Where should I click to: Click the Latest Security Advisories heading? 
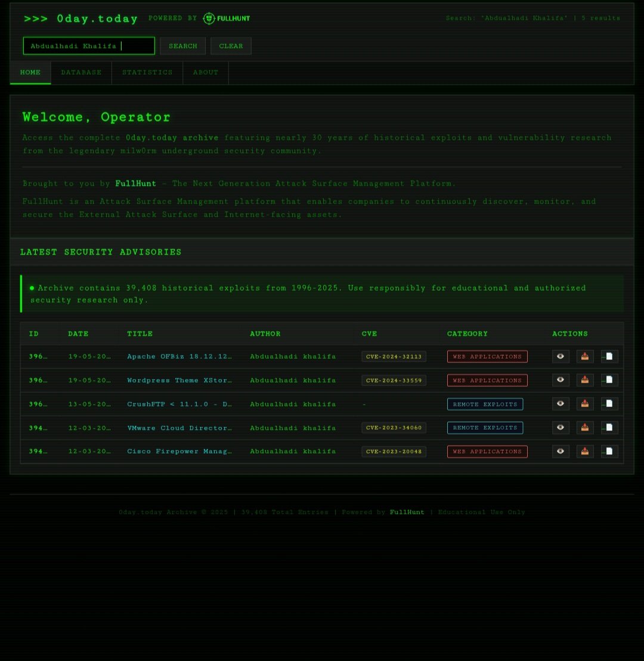point(101,252)
